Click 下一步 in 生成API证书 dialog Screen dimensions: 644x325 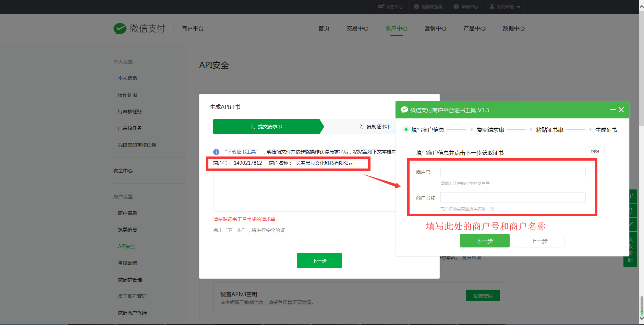pyautogui.click(x=319, y=260)
